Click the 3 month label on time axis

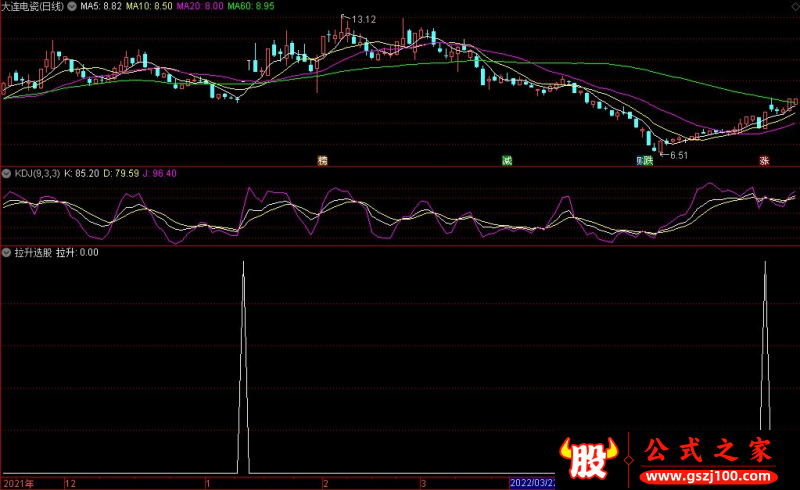click(x=423, y=483)
